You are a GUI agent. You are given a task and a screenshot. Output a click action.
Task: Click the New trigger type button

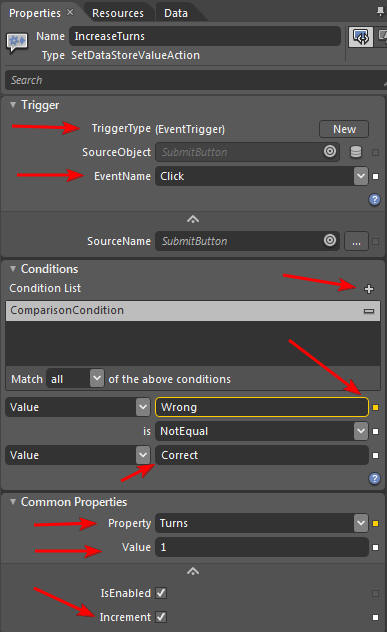[344, 129]
